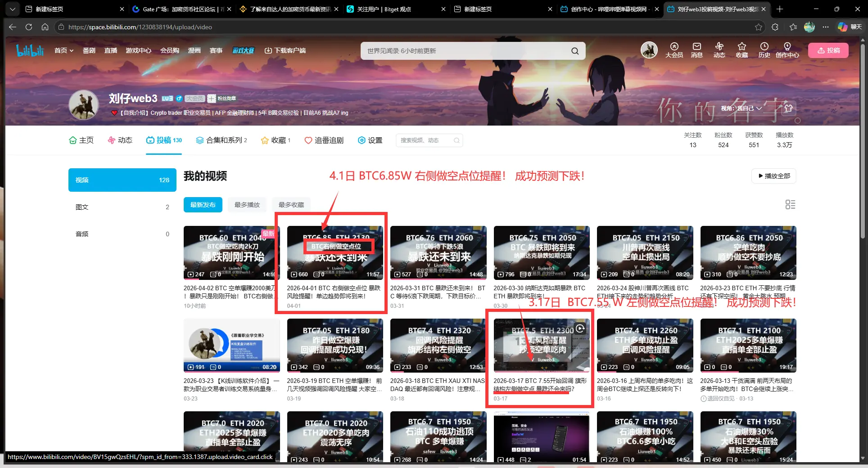
Task: Open the browser settings and more menu
Action: [825, 27]
